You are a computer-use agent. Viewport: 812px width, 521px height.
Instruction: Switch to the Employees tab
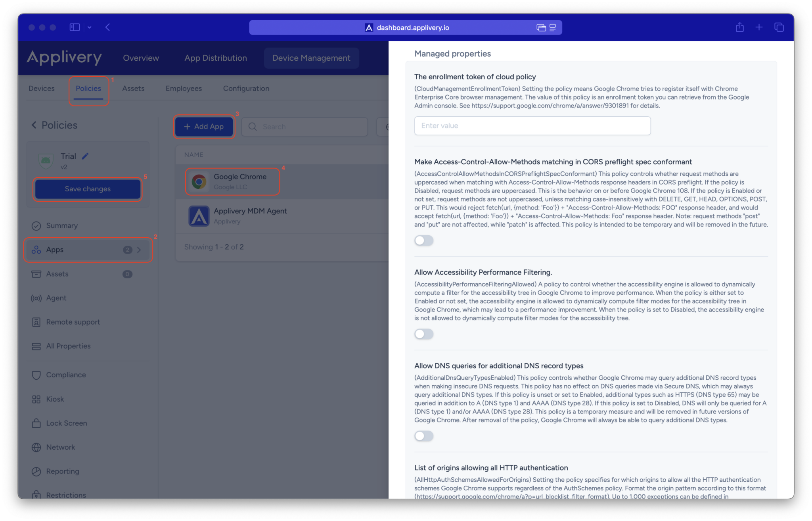(183, 88)
